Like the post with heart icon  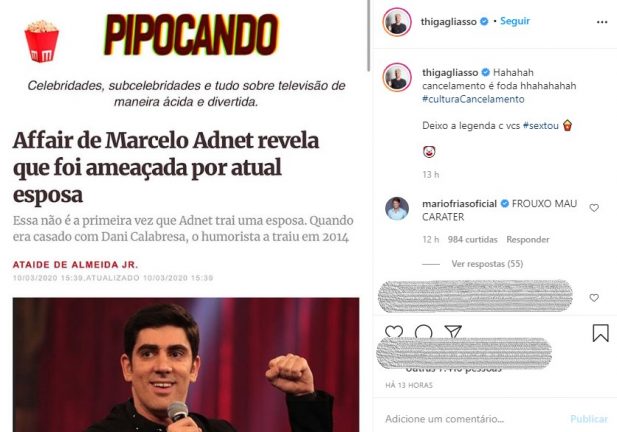coord(394,331)
